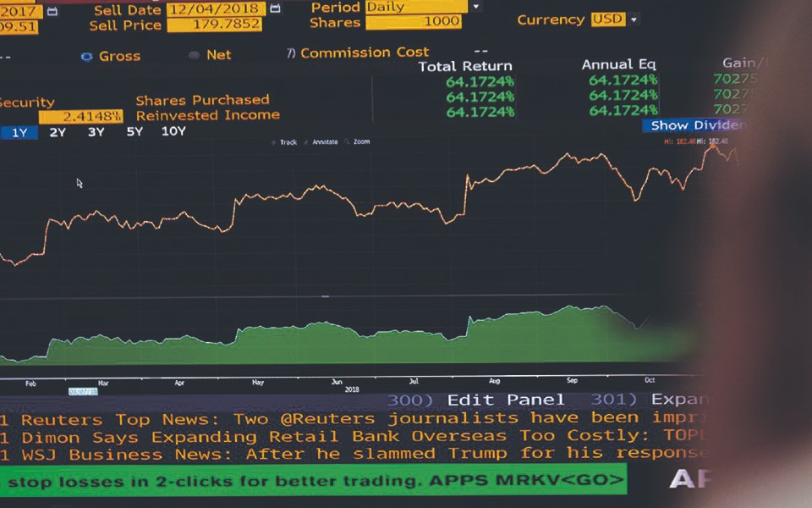Click the Aug label on the time axis
812x508 pixels.
pyautogui.click(x=495, y=381)
